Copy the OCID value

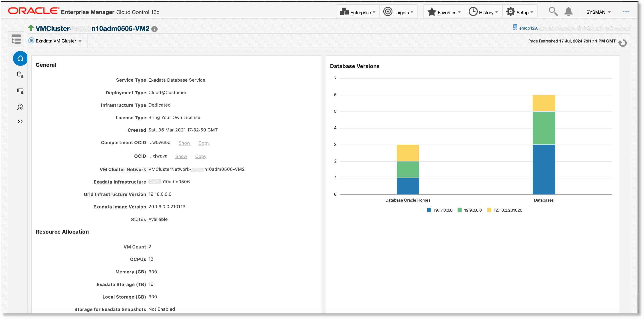pos(201,156)
